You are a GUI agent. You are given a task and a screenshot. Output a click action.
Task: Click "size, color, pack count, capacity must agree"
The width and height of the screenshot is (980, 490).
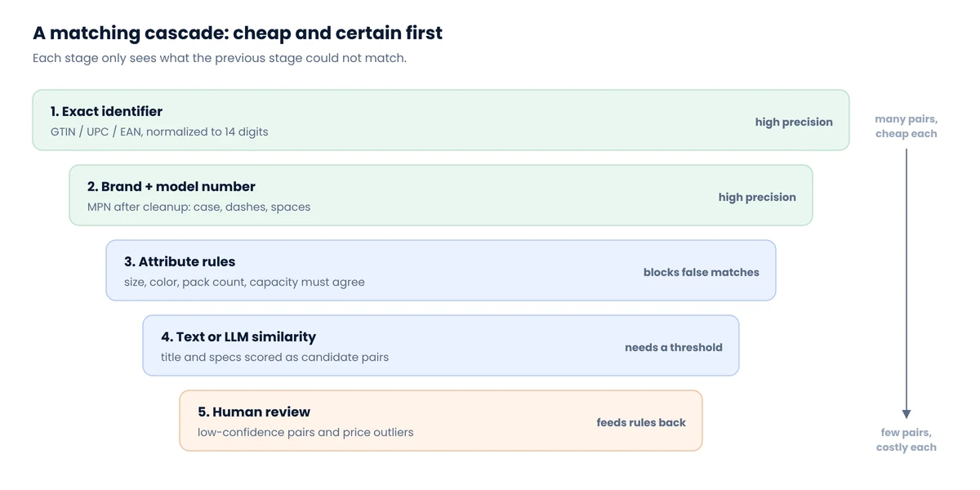244,282
